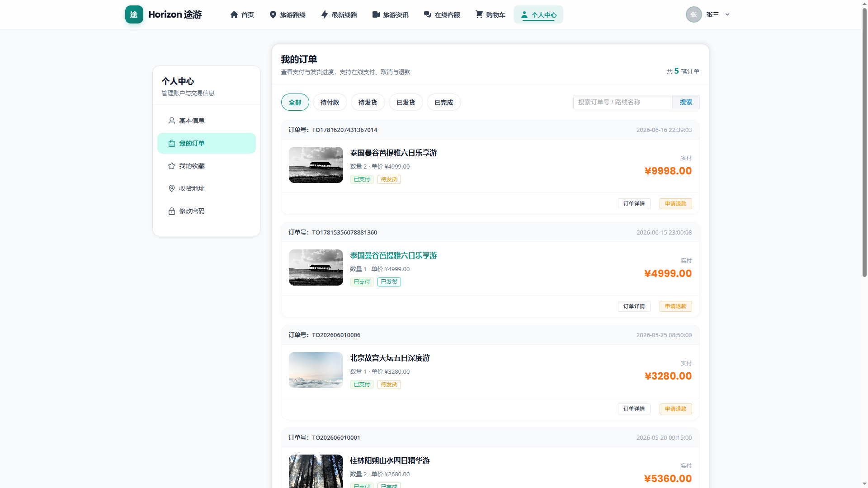This screenshot has width=868, height=488.
Task: Open thumbnail of order TO17816207431367014
Action: [316, 165]
